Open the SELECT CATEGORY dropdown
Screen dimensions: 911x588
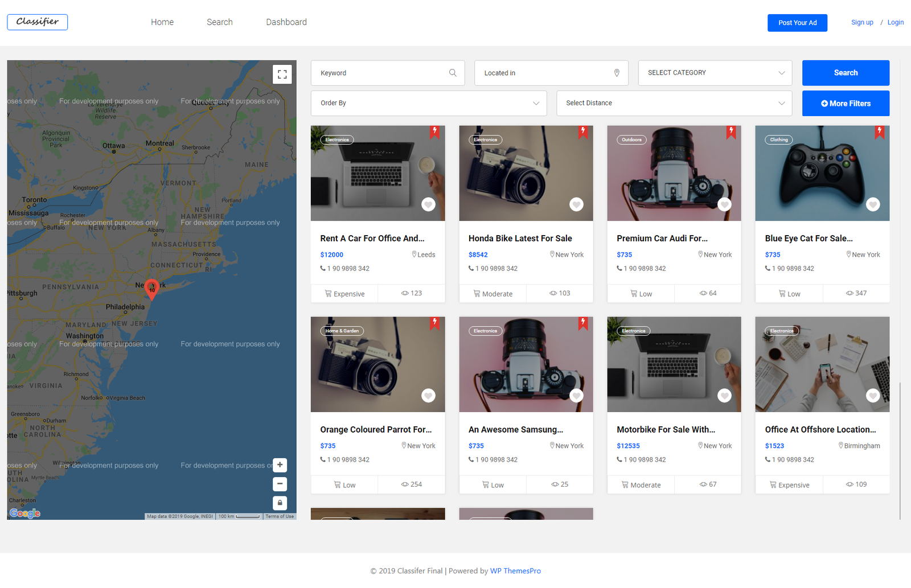[x=715, y=73]
